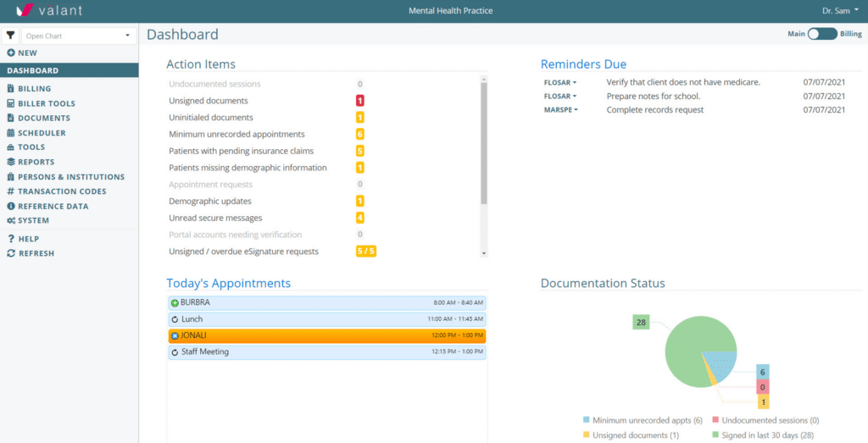Toggle Undocumented sessions legend entry
The image size is (868, 443).
pyautogui.click(x=765, y=420)
